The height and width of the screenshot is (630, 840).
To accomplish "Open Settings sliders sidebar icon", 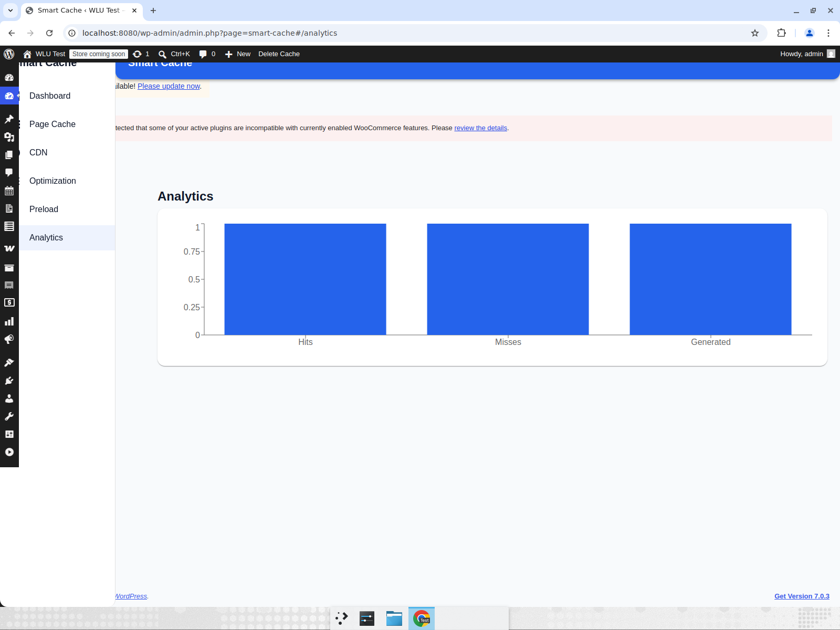I will (x=9, y=434).
